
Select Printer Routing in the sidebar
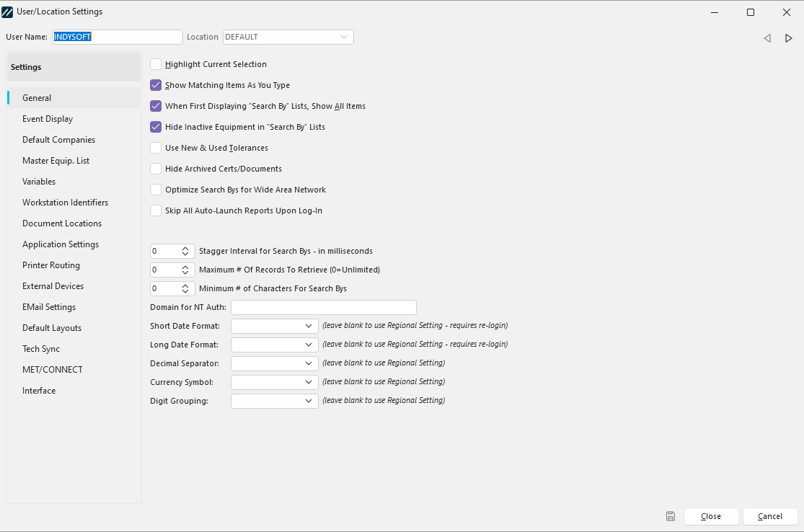coord(51,265)
